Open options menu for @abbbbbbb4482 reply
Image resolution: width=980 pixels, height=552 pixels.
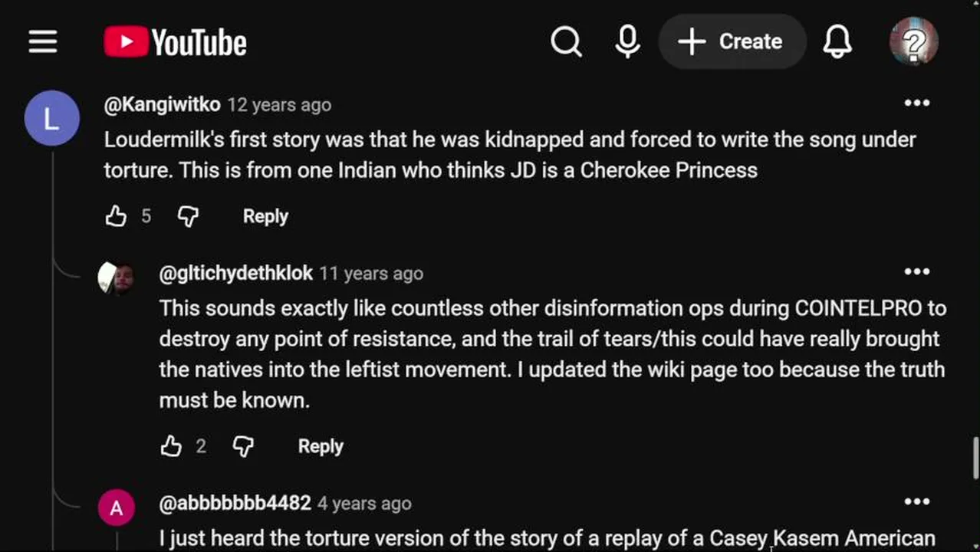coord(917,501)
